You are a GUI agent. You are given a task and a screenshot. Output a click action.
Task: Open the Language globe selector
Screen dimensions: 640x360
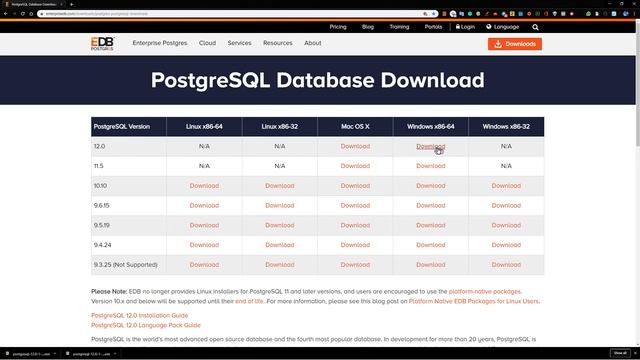pos(502,27)
